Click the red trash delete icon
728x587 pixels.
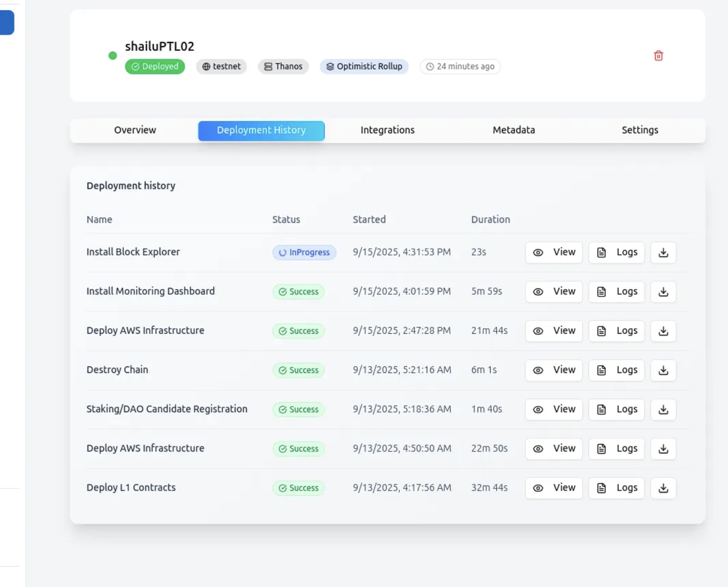pyautogui.click(x=659, y=55)
